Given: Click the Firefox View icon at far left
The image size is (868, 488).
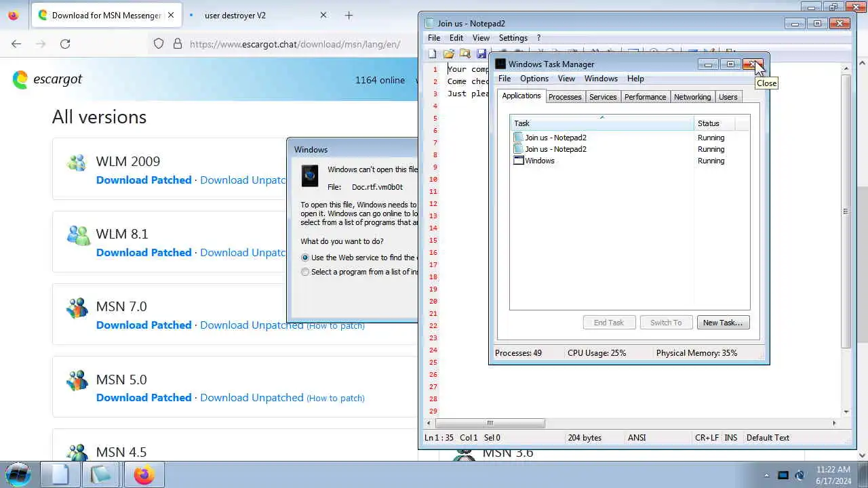Looking at the screenshot, I should pyautogui.click(x=13, y=15).
